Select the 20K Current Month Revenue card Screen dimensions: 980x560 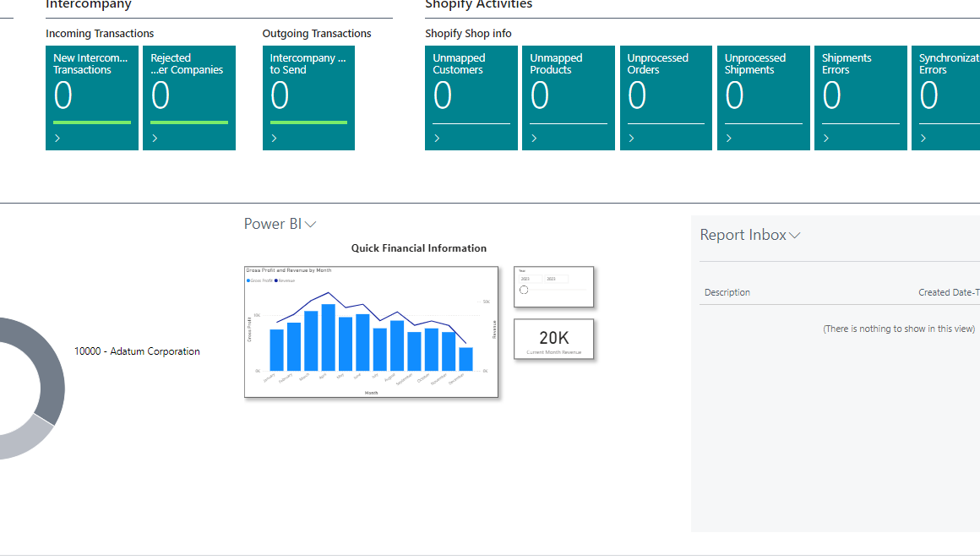click(553, 340)
